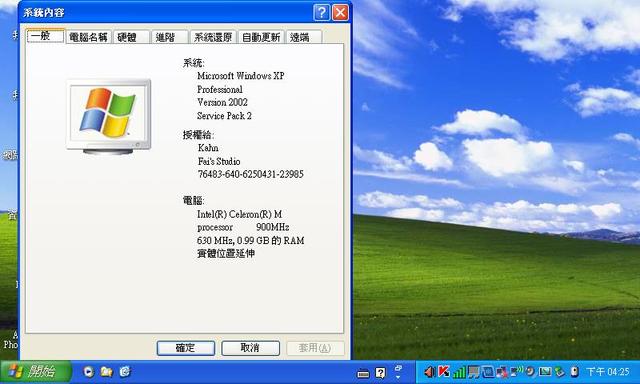Click the green signal bars tray icon

pos(459,372)
